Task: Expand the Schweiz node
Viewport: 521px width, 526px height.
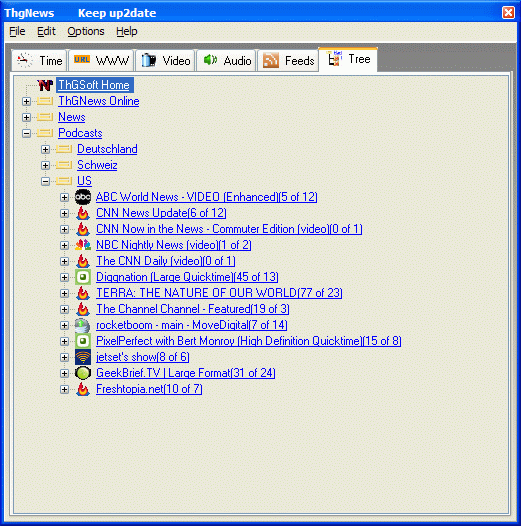Action: pos(46,165)
